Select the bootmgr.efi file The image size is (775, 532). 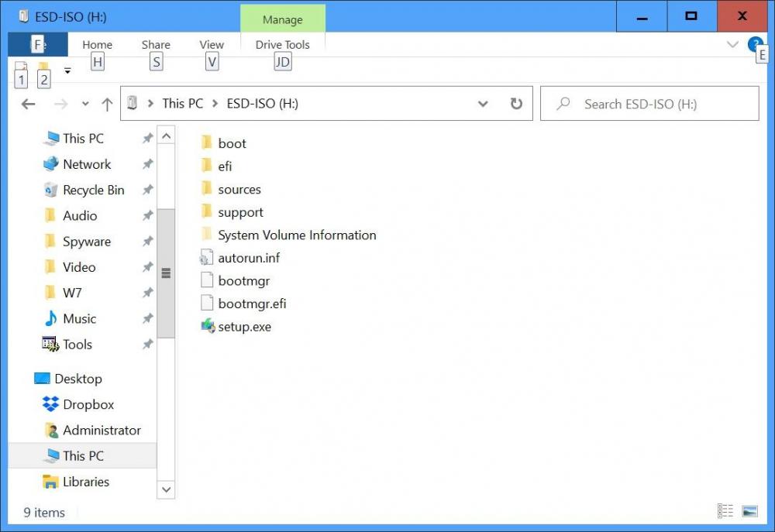tap(252, 304)
